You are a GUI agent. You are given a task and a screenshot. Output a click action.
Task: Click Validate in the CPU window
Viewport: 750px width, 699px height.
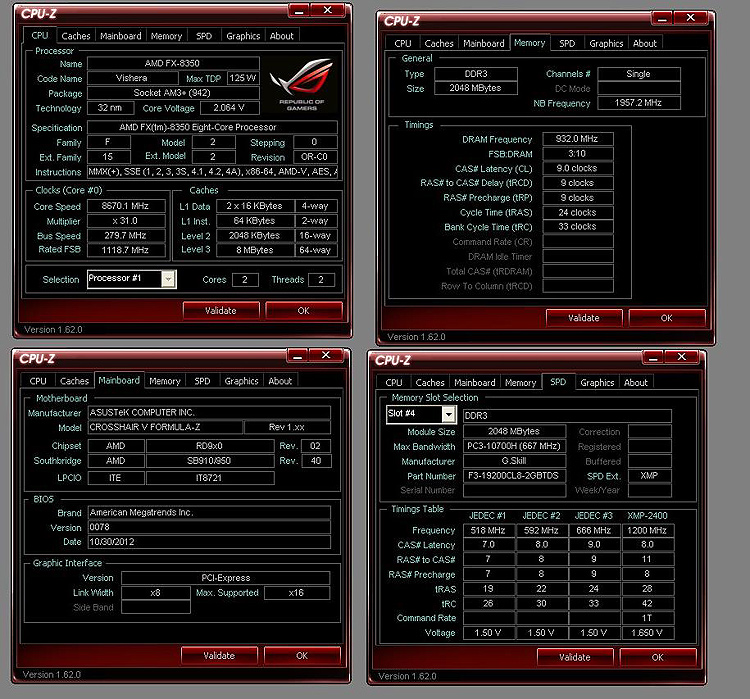(221, 311)
